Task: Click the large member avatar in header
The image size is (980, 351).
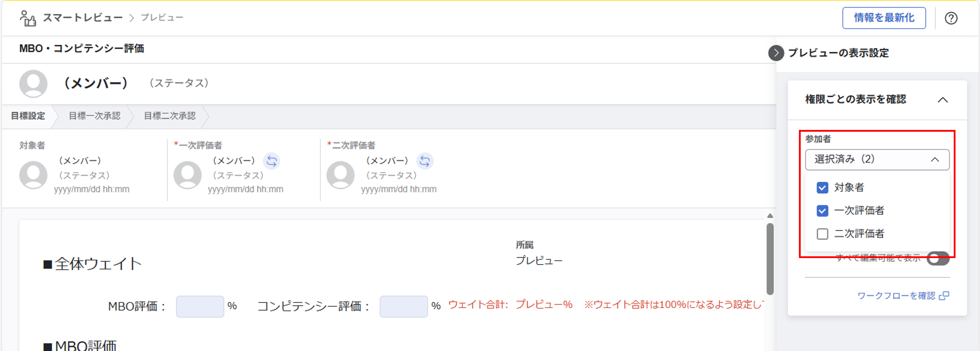Action: (x=33, y=83)
